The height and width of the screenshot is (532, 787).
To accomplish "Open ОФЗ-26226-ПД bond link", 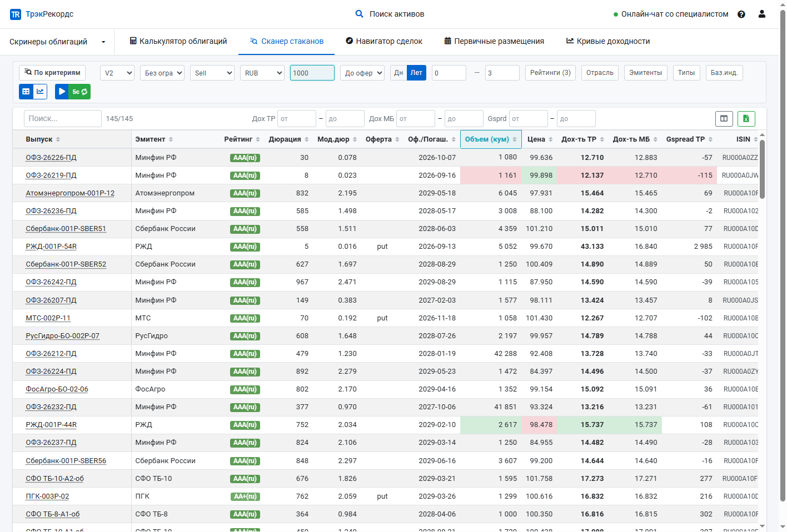I will click(51, 158).
